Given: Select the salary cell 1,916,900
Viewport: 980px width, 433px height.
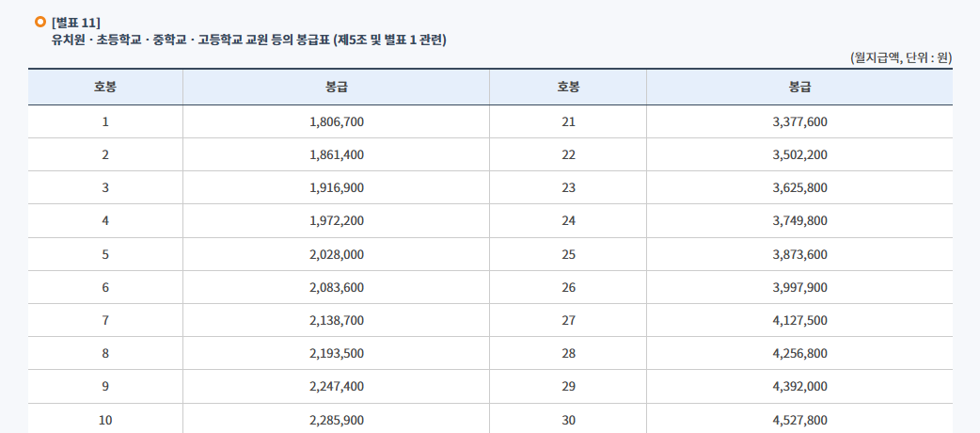Looking at the screenshot, I should pyautogui.click(x=337, y=187).
